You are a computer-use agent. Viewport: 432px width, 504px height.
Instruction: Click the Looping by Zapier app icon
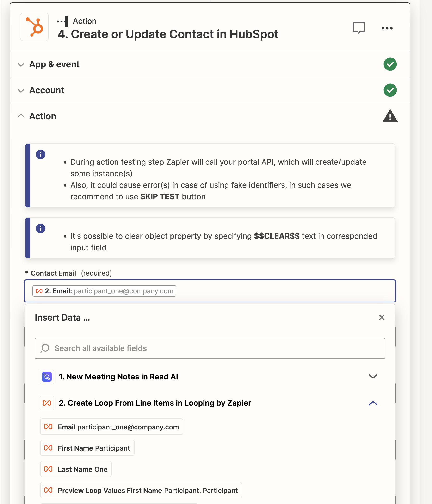coord(47,403)
